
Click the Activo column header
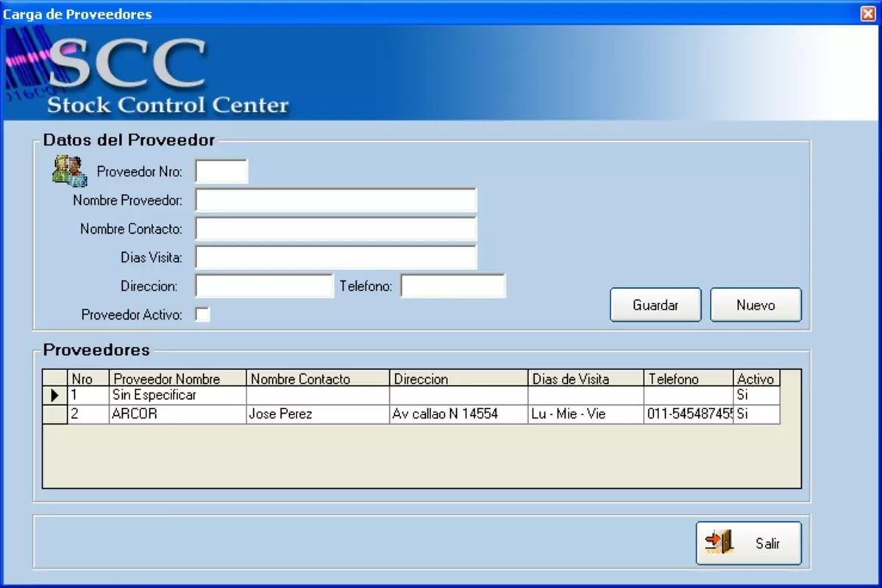[x=756, y=379]
